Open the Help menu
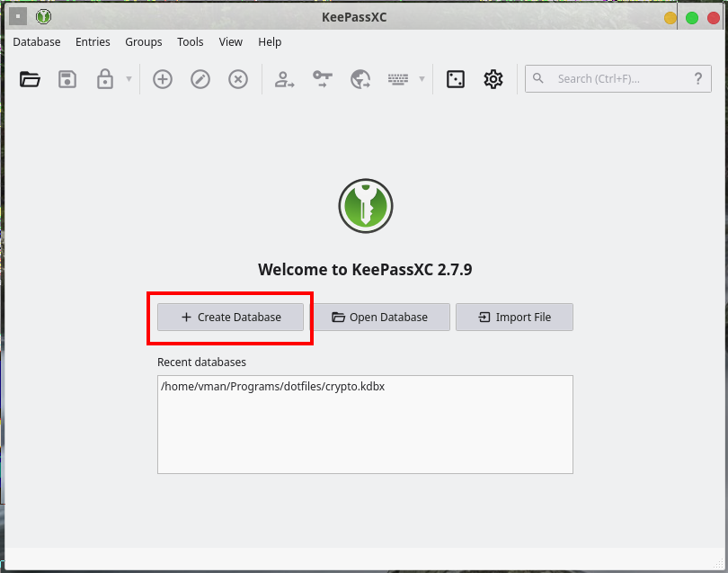 point(270,41)
